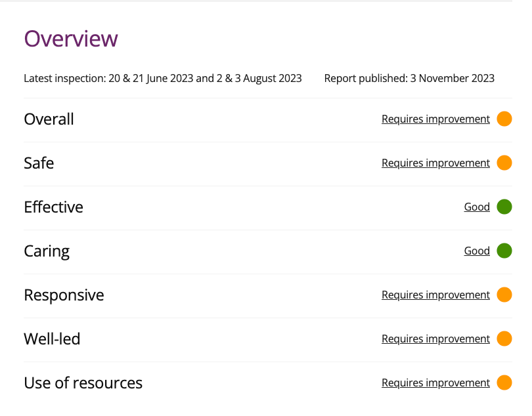This screenshot has height=416, width=532.
Task: Click the green rating dot for Caring
Action: coord(504,251)
